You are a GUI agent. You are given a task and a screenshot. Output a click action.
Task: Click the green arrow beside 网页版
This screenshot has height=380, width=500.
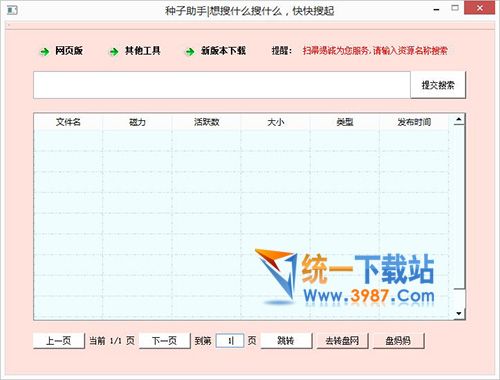44,52
